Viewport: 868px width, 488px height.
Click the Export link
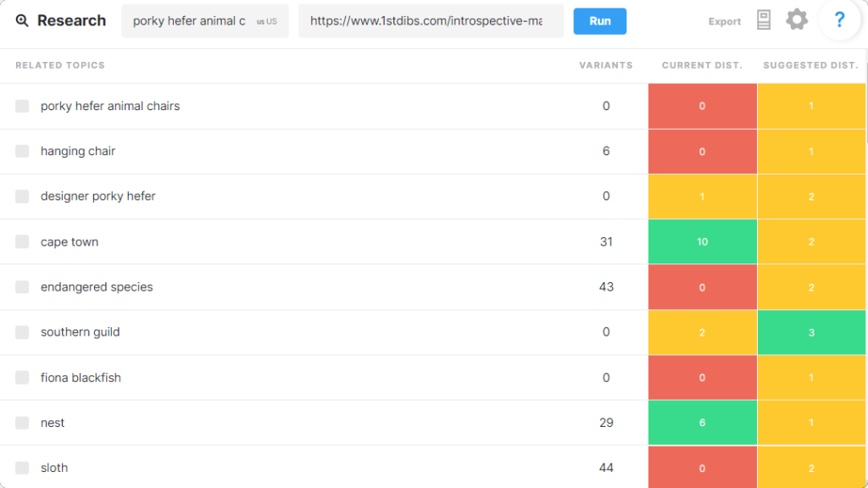[725, 21]
